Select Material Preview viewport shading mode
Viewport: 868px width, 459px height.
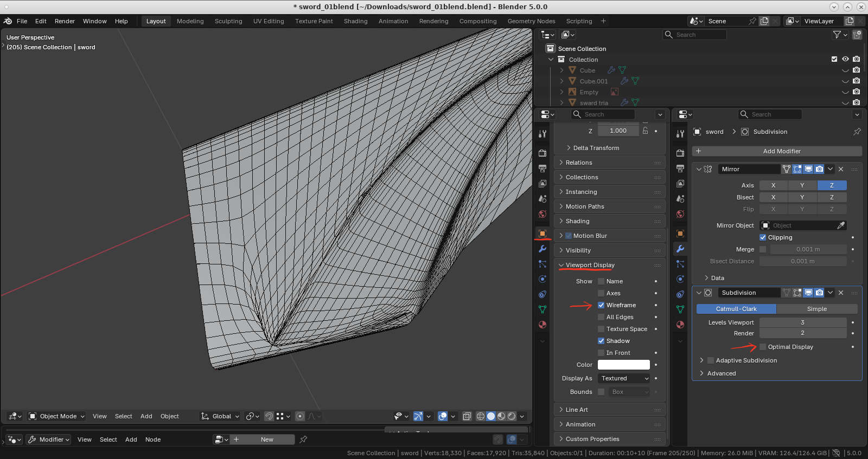coord(501,416)
